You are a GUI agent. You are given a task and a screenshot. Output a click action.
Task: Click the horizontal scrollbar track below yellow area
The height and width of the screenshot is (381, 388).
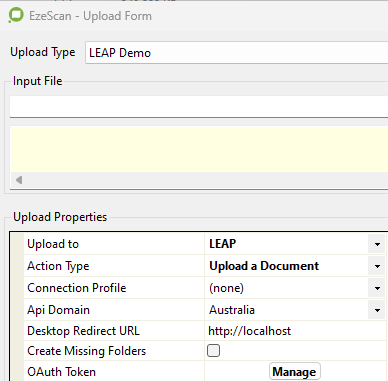[203, 180]
